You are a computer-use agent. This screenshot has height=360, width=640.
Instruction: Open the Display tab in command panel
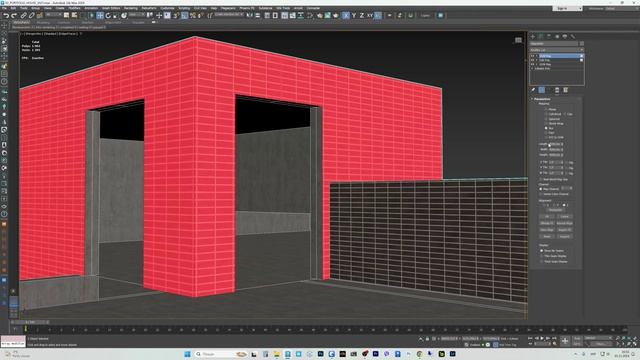[565, 36]
